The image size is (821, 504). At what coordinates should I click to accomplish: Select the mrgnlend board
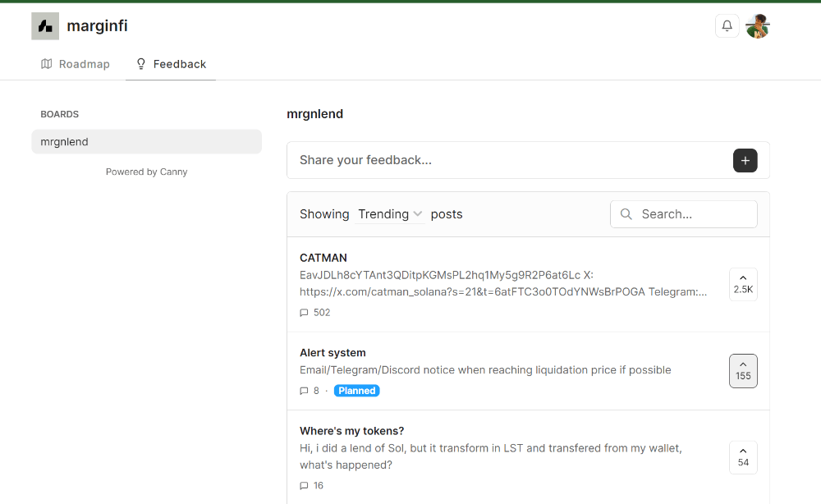(147, 142)
